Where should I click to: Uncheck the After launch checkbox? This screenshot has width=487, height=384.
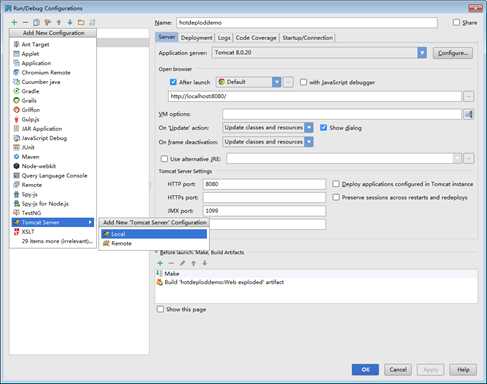[173, 82]
